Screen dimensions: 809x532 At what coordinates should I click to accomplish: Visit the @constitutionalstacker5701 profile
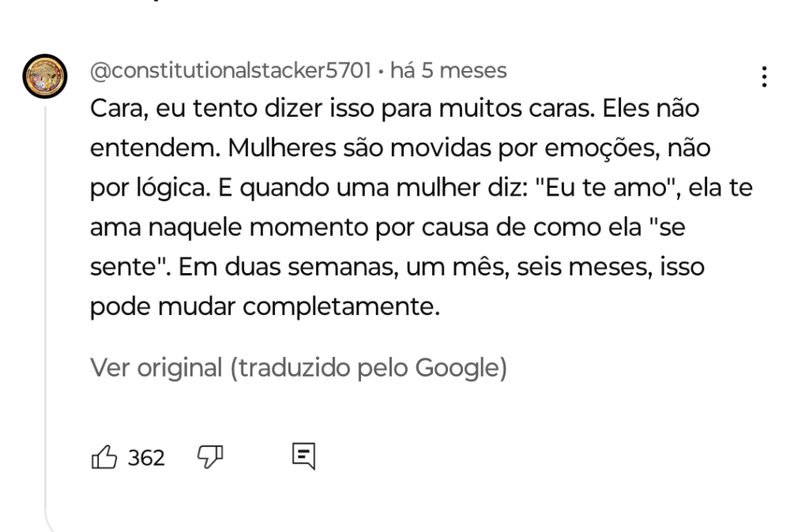(x=229, y=72)
